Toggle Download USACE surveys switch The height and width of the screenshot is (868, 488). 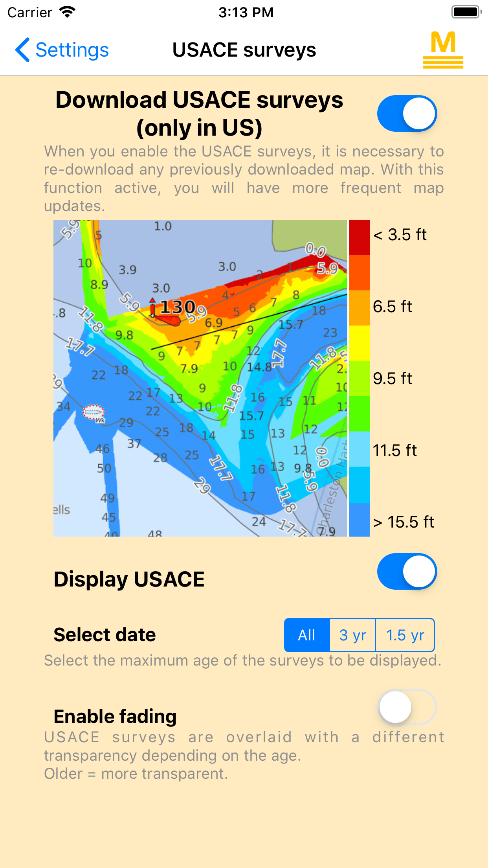[x=407, y=114]
